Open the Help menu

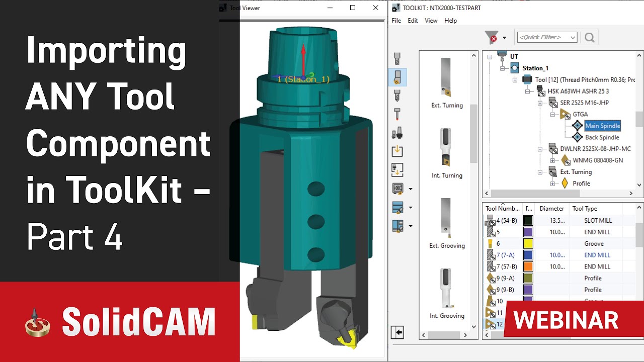coord(451,21)
